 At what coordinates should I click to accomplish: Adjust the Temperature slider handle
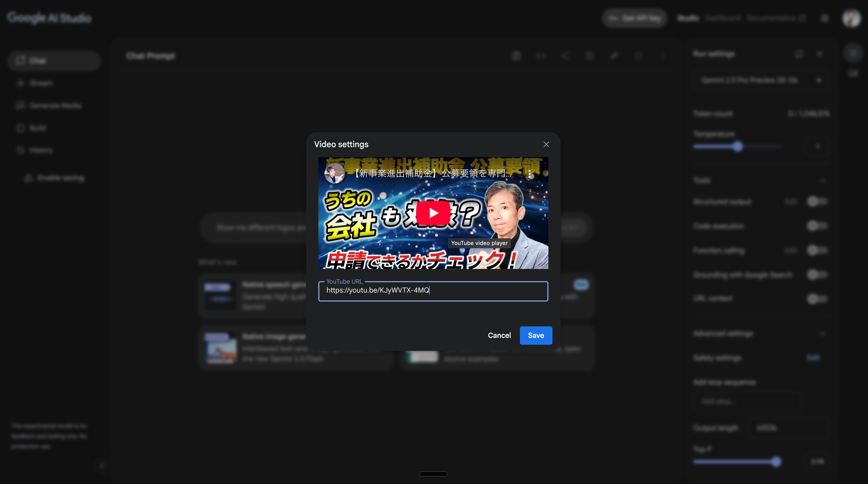coord(737,147)
